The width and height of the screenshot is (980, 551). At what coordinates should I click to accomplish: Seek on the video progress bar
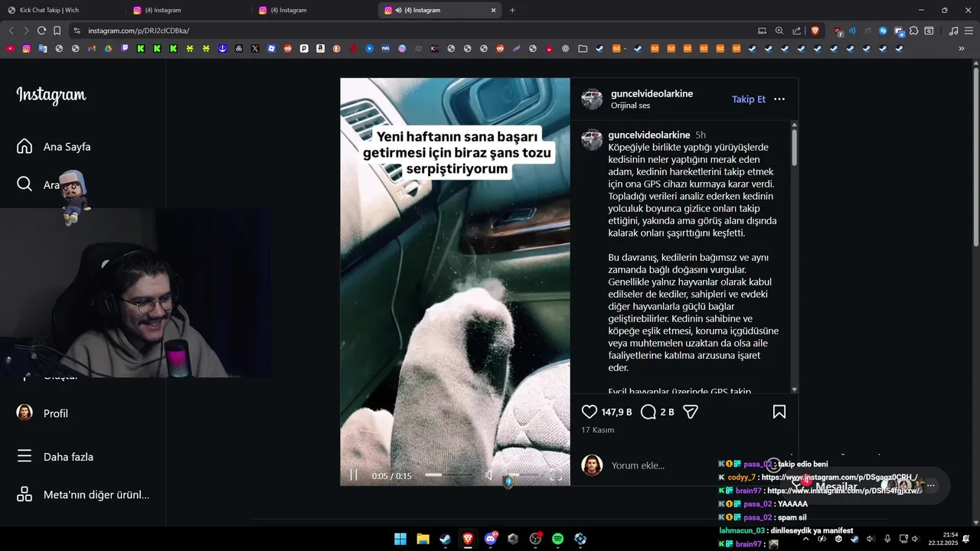pyautogui.click(x=449, y=475)
